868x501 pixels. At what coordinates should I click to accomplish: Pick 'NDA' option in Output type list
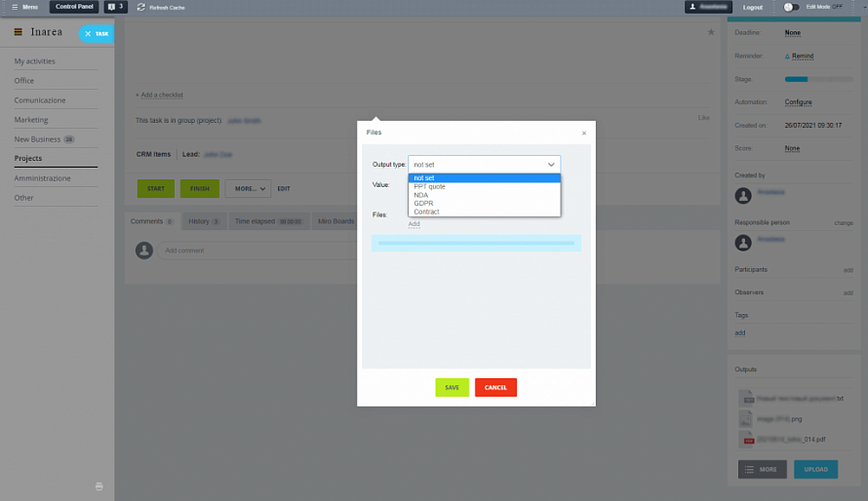(x=420, y=195)
